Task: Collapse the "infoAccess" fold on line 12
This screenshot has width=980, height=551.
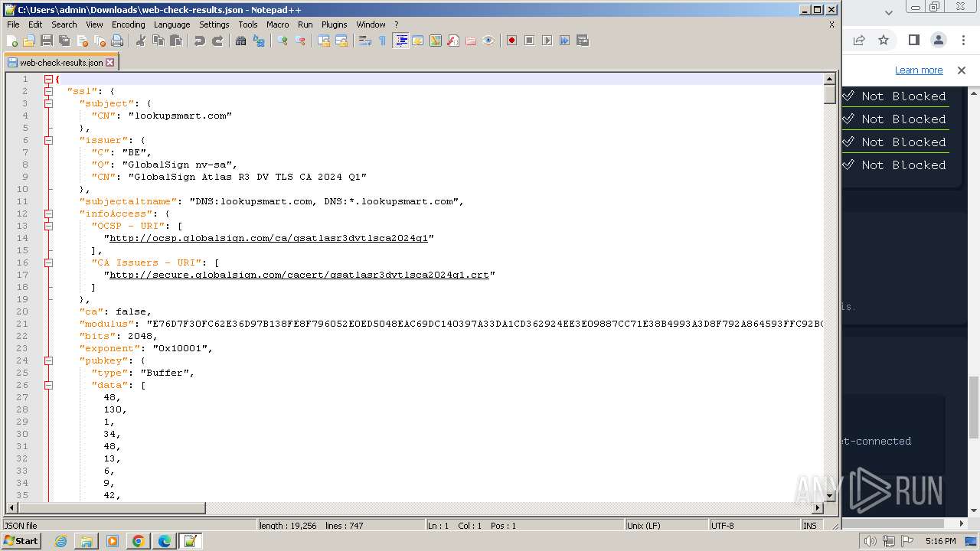Action: tap(48, 214)
